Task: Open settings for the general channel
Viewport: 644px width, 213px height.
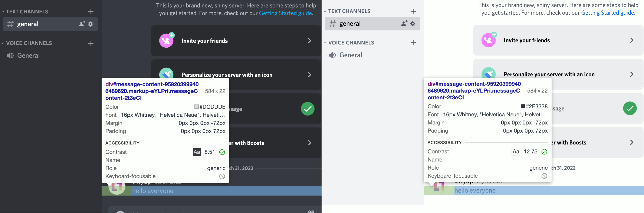Action: [x=90, y=24]
